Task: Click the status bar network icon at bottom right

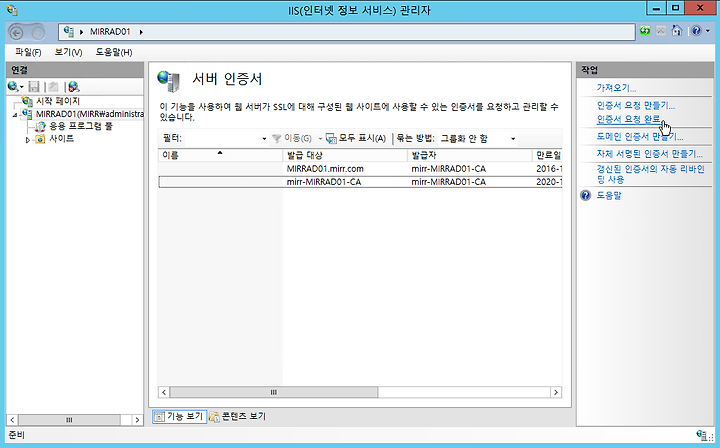Action: pyautogui.click(x=702, y=435)
